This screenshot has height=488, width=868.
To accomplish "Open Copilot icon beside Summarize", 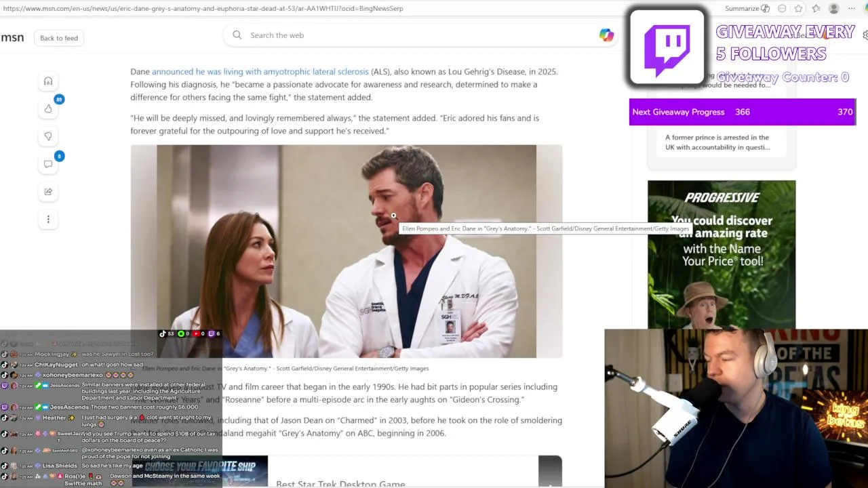I will point(766,9).
